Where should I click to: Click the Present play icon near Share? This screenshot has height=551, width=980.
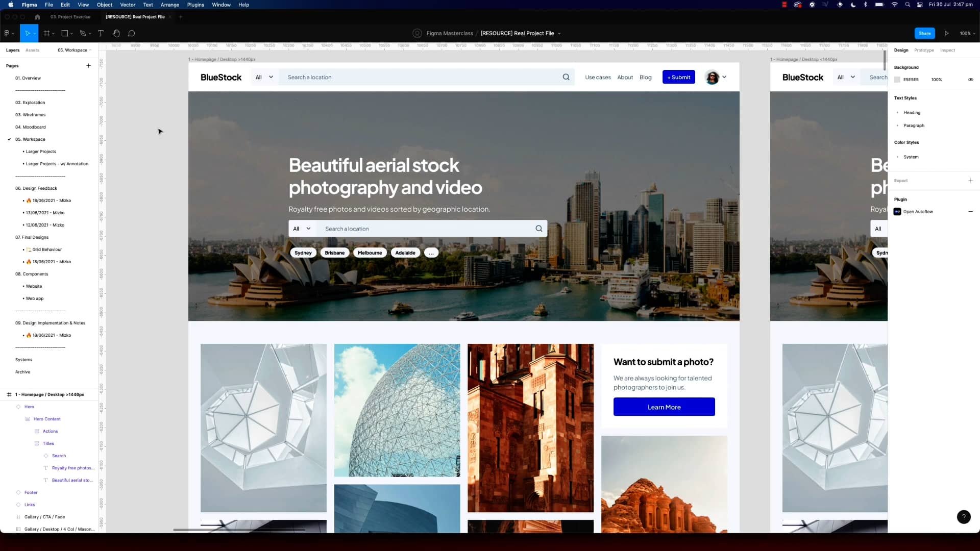[x=947, y=33]
